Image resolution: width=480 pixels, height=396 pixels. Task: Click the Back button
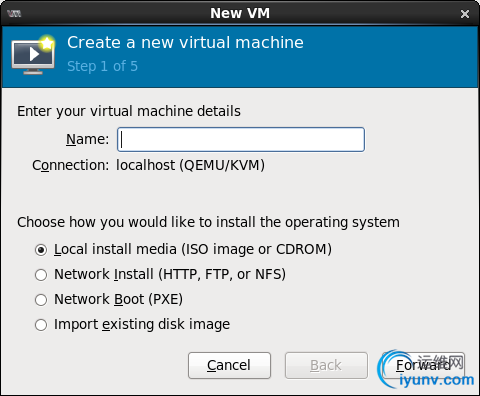[326, 365]
